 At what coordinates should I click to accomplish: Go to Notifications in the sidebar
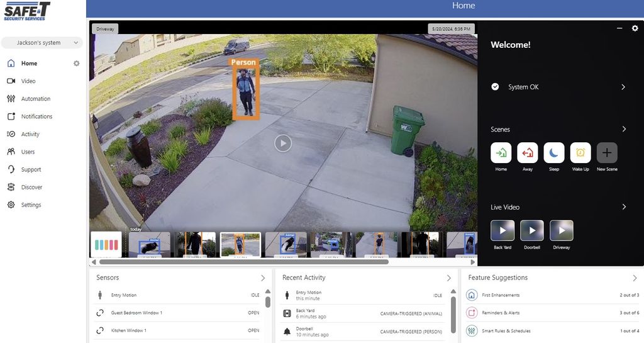(36, 116)
